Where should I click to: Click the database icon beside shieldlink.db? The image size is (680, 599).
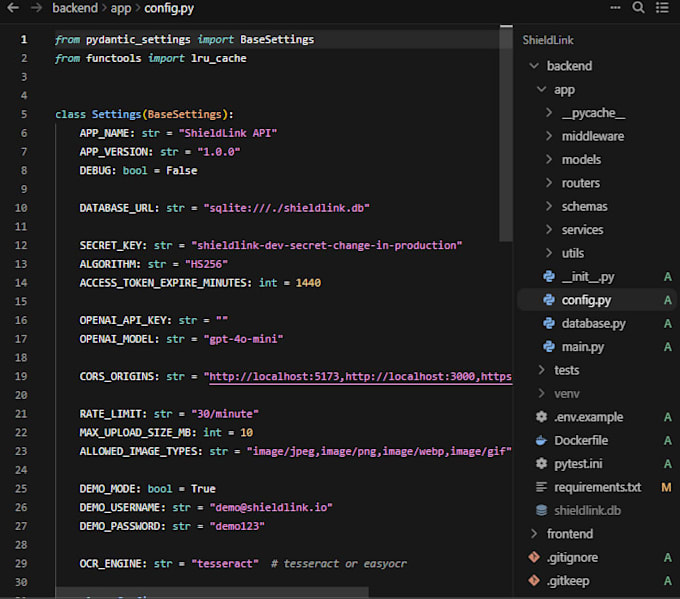point(541,511)
